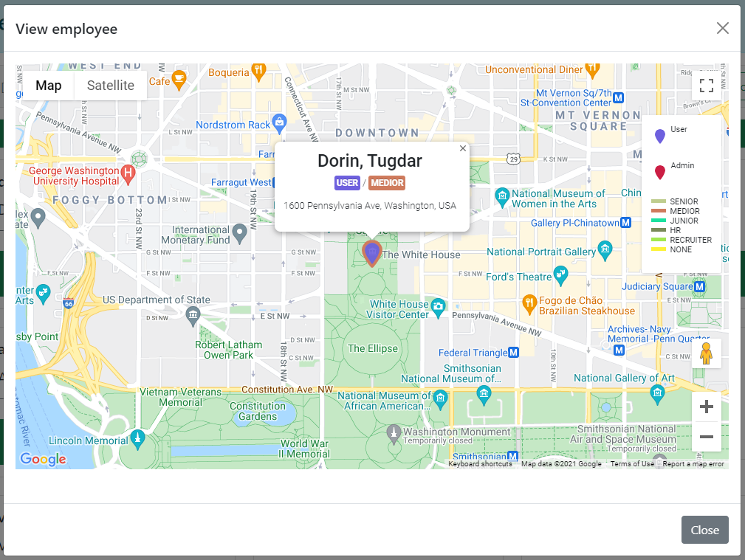Open the Keyboard shortcuts link
745x560 pixels.
[480, 463]
